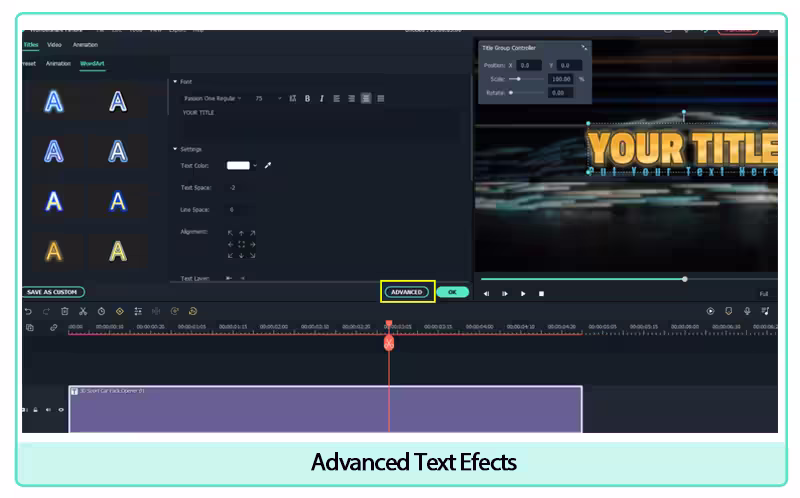This screenshot has height=498, width=800.
Task: Click the preview playback progress bar
Action: click(x=629, y=279)
